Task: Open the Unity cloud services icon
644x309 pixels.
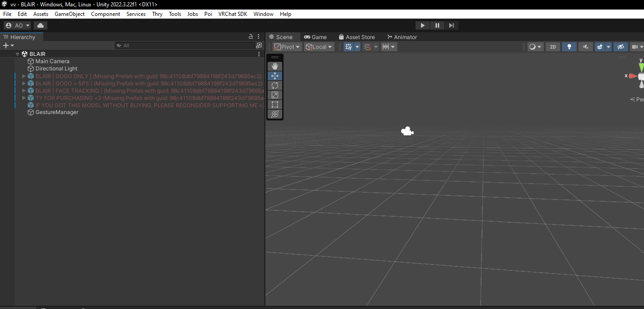Action: [41, 25]
